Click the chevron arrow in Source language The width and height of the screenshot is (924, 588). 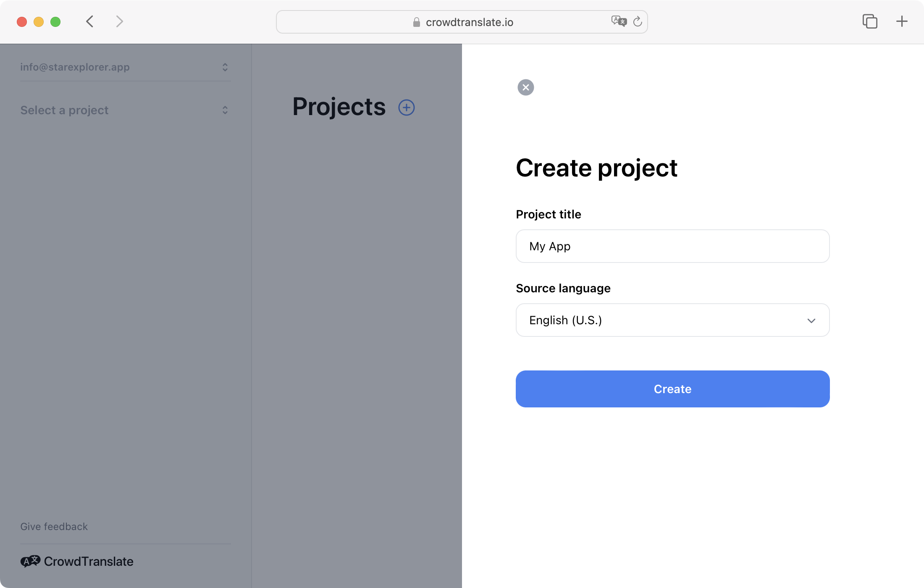pyautogui.click(x=811, y=320)
